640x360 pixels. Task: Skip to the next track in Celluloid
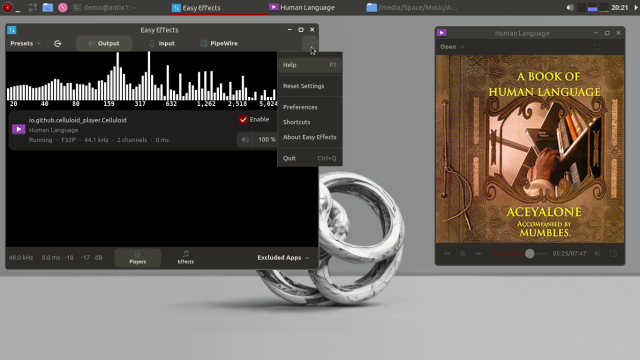[478, 253]
